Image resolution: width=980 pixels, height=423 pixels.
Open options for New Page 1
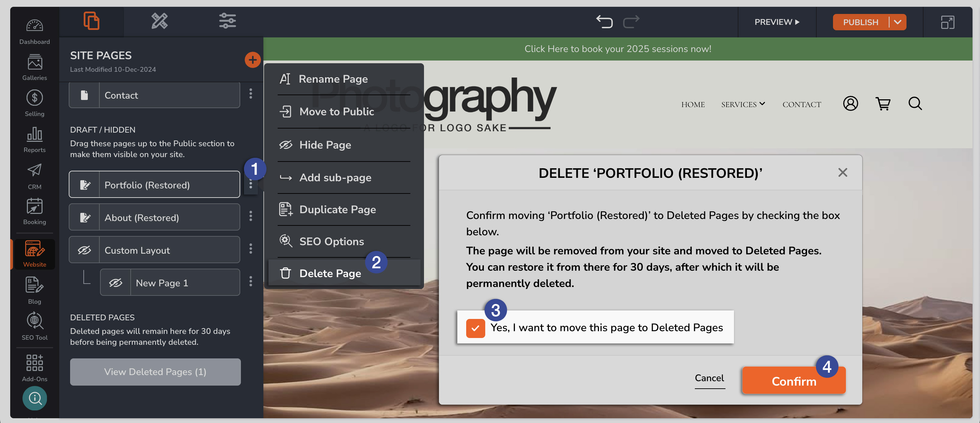[x=251, y=281]
